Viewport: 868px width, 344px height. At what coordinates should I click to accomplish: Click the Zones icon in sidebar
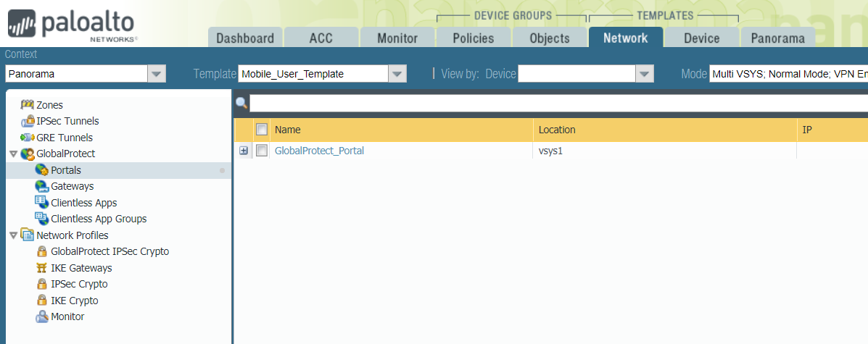tap(28, 105)
